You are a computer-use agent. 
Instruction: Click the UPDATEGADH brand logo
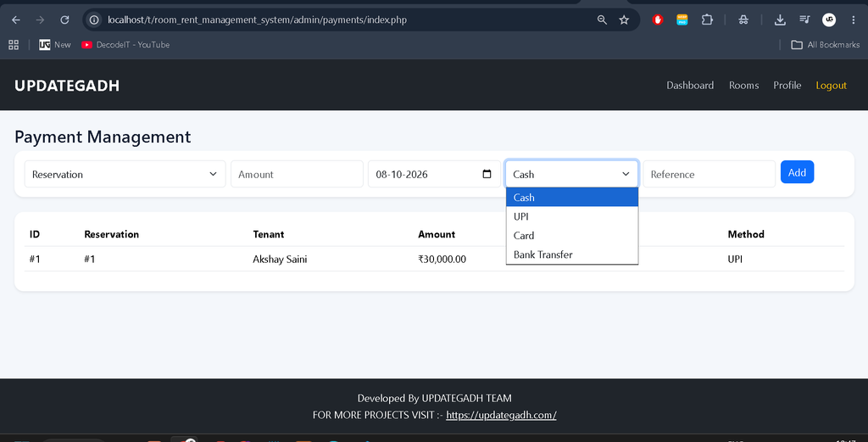(x=67, y=86)
